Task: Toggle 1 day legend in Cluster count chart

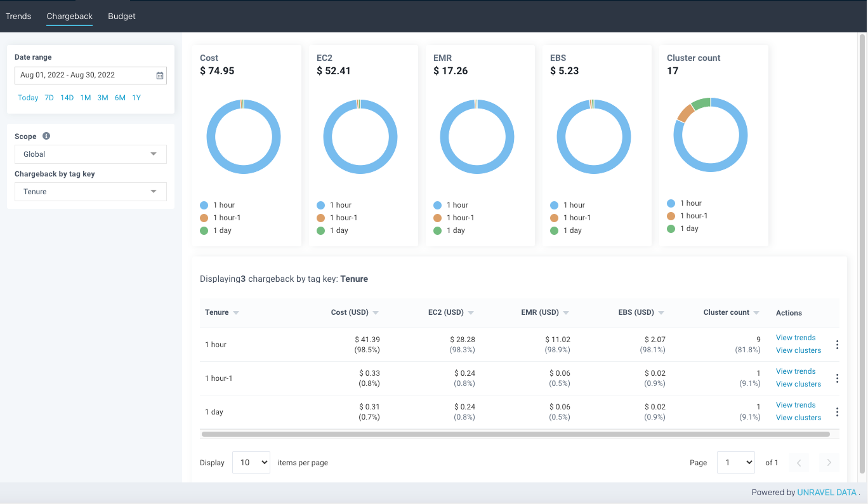Action: [683, 229]
